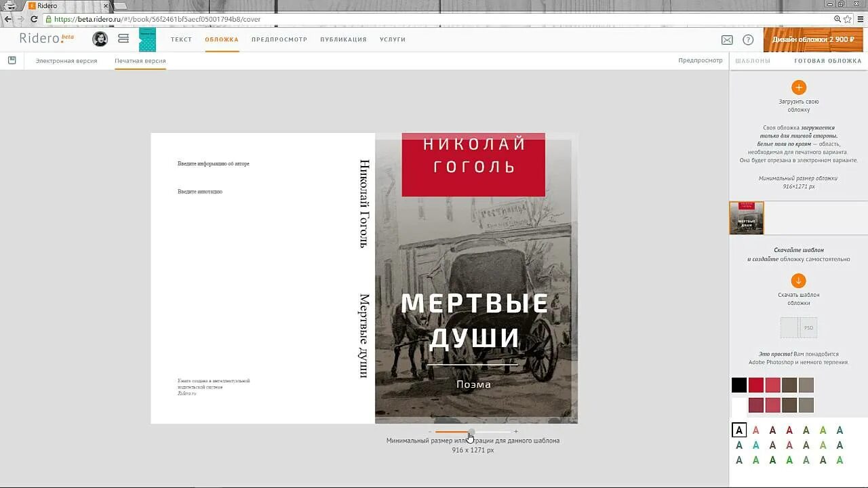Screen dimensions: 868x488
Task: Click the НИКОЛАЙ ГОГОЛЬ red author block
Action: [x=473, y=165]
